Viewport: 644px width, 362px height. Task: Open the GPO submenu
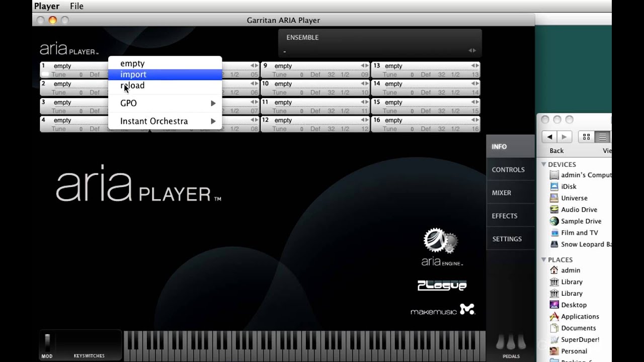pos(165,103)
